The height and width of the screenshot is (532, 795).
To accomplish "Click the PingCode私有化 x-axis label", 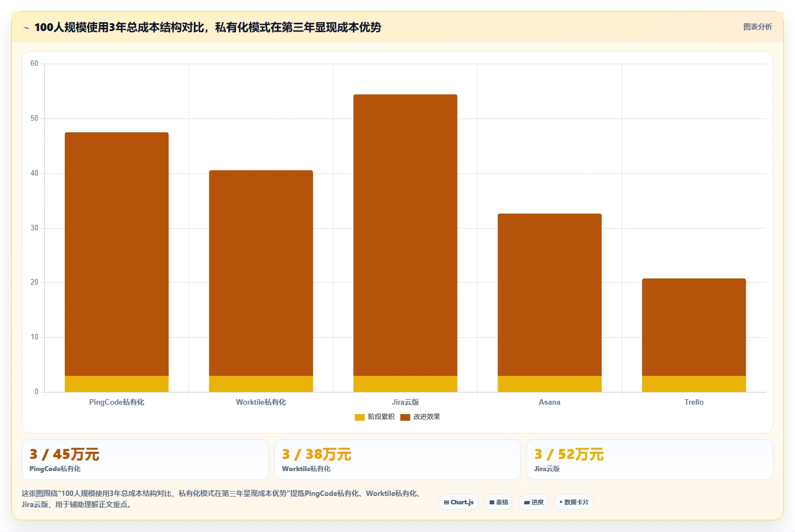I will tap(117, 402).
